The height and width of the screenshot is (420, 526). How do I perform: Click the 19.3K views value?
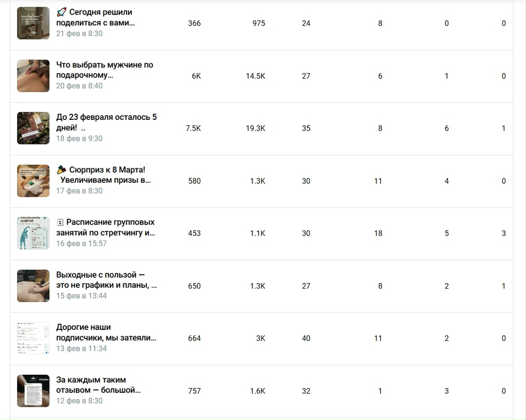coord(255,128)
